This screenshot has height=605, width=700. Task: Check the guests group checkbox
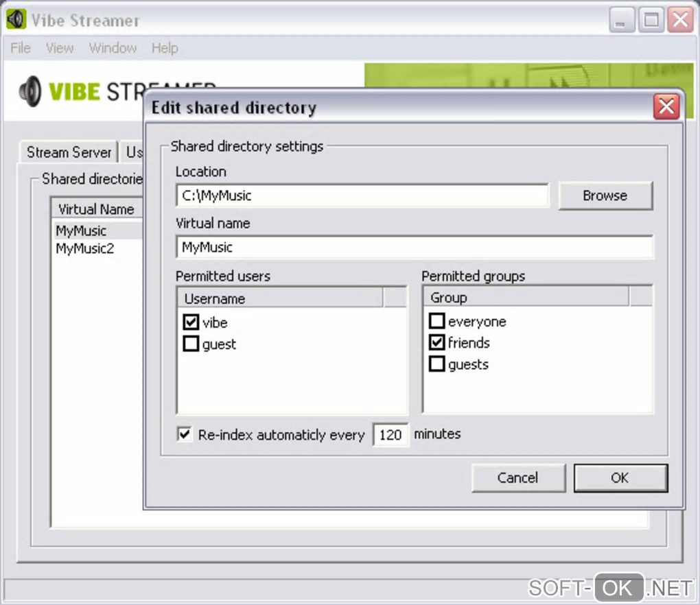pyautogui.click(x=436, y=364)
